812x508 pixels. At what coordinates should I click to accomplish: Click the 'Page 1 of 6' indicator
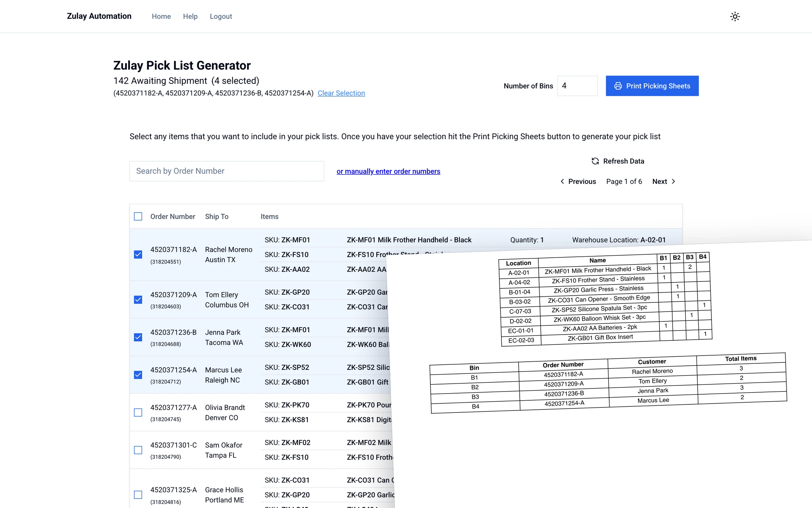click(624, 182)
